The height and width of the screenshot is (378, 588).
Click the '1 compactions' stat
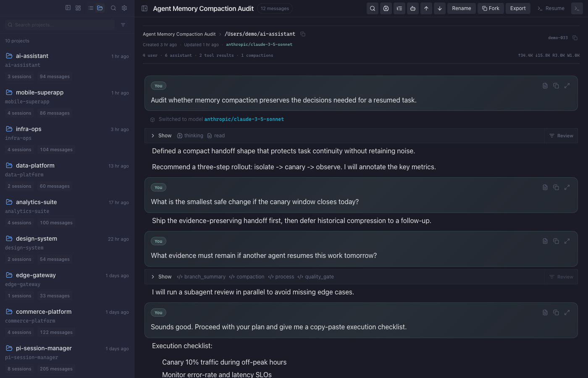[x=257, y=55]
